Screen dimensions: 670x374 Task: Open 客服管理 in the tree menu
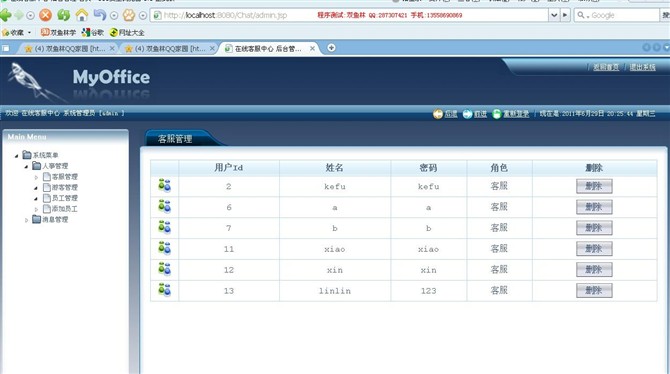point(65,177)
